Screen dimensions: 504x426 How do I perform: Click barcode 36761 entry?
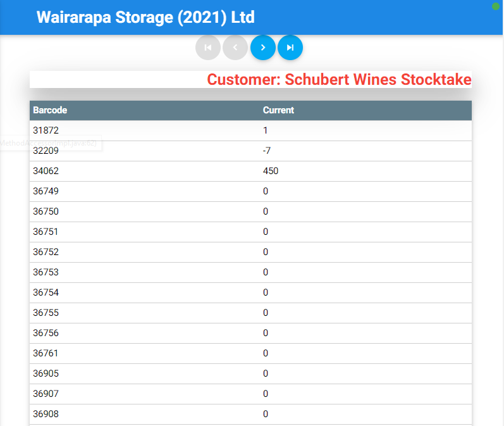pyautogui.click(x=45, y=353)
